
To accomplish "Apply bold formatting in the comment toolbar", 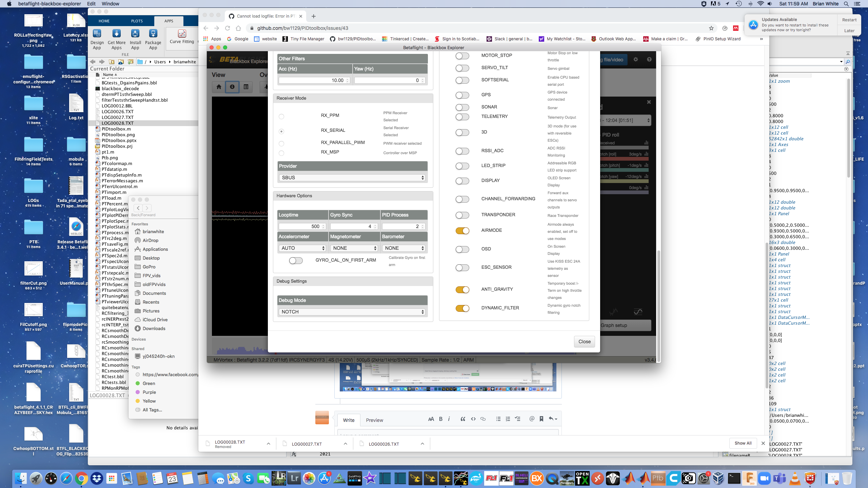I will point(440,419).
